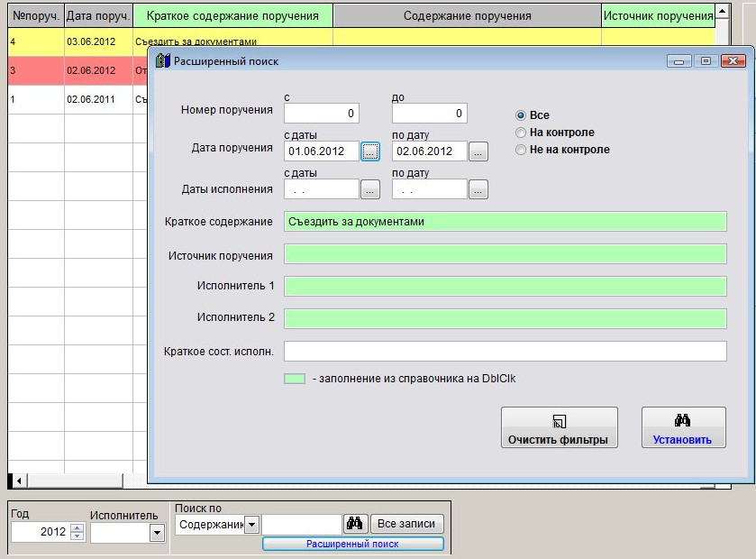Click the Содержание поручения column header
756x559 pixels.
(467, 16)
